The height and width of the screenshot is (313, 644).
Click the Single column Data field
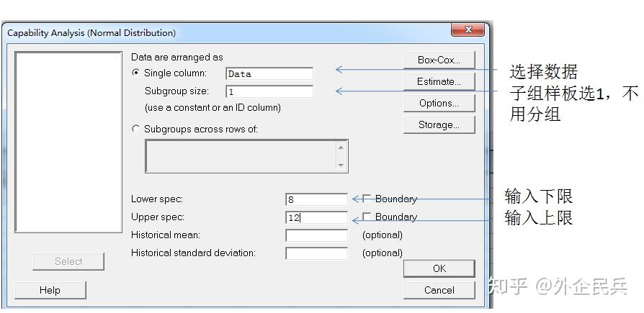click(x=269, y=74)
